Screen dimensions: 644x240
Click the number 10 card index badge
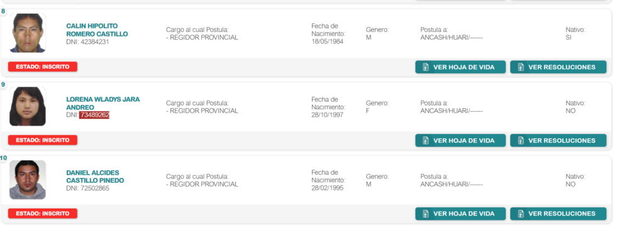click(3, 158)
